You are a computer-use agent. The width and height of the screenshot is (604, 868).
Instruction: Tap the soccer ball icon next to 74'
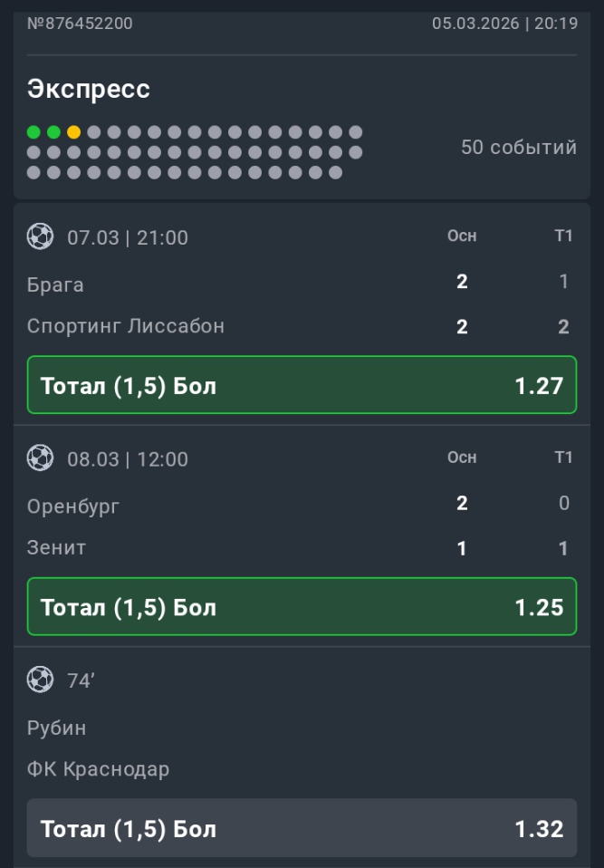40,680
